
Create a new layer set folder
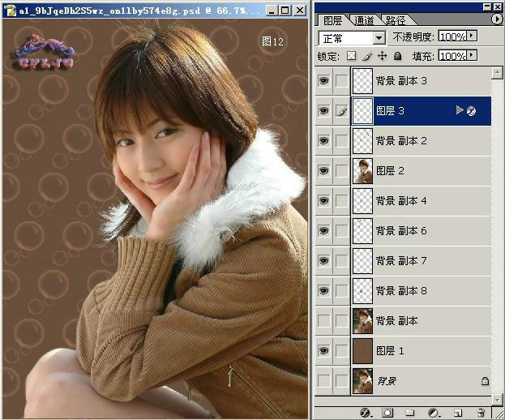coord(411,413)
